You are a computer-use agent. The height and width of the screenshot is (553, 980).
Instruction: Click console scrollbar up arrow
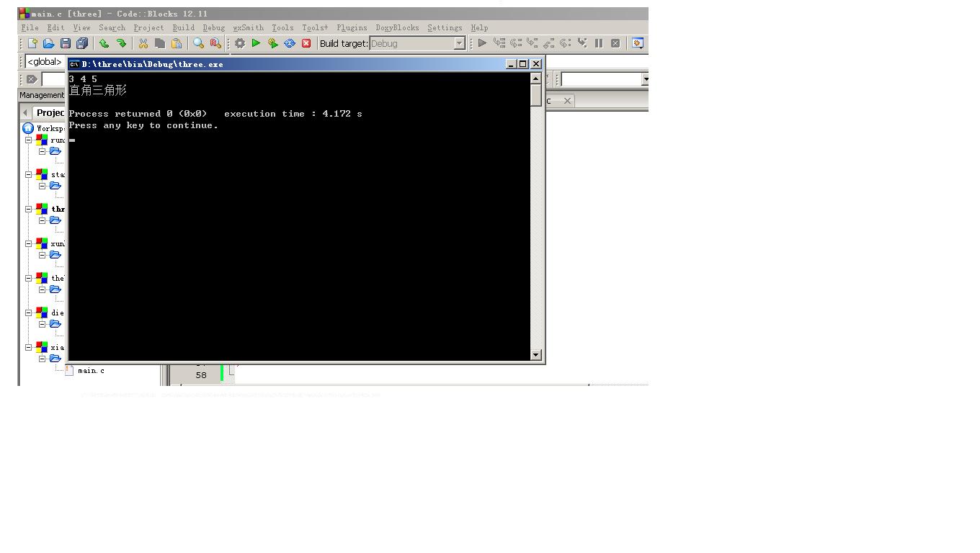coord(535,78)
